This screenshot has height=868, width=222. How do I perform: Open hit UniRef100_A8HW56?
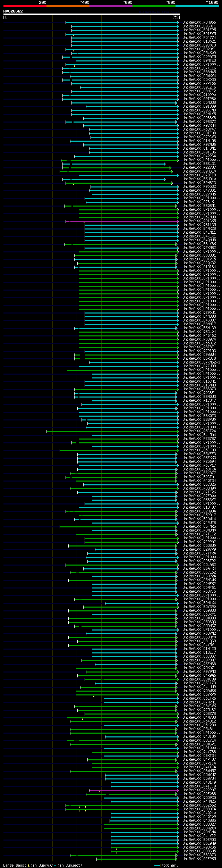(199, 23)
